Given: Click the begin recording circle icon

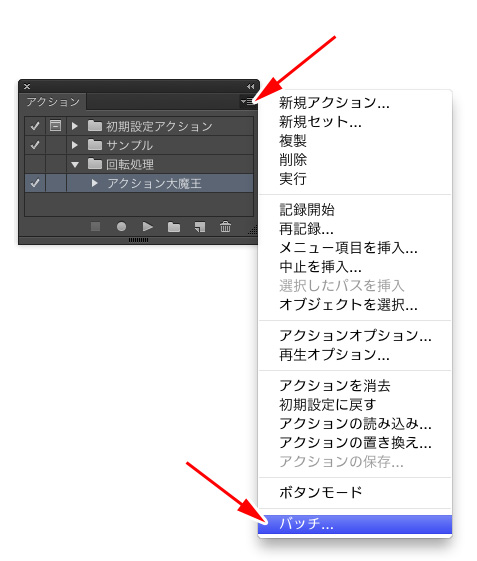Looking at the screenshot, I should [121, 226].
